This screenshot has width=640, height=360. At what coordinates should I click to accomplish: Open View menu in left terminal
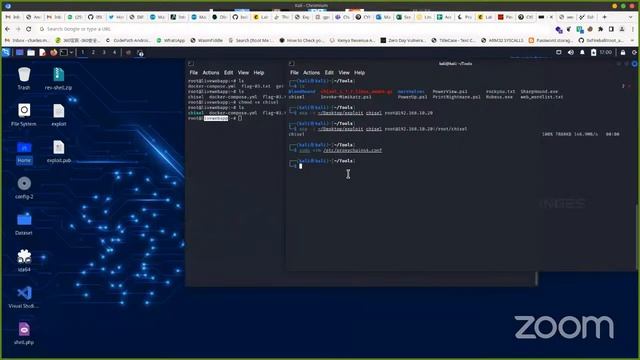[x=243, y=73]
